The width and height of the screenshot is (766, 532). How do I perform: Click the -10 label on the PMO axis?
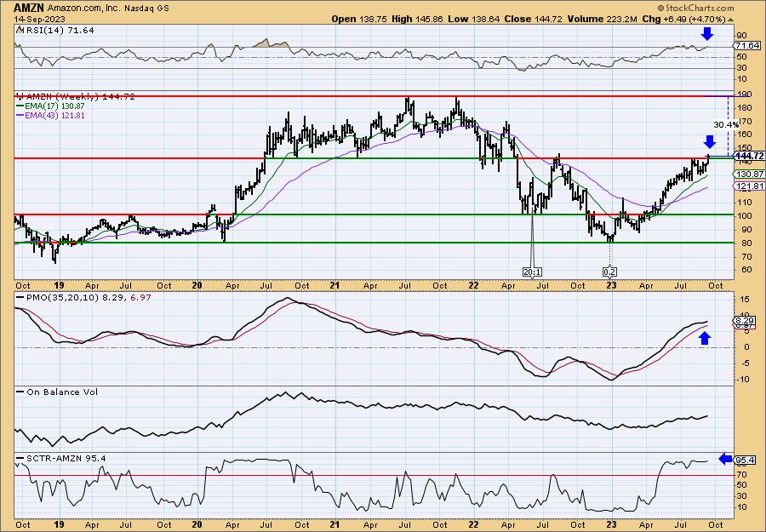coord(744,379)
